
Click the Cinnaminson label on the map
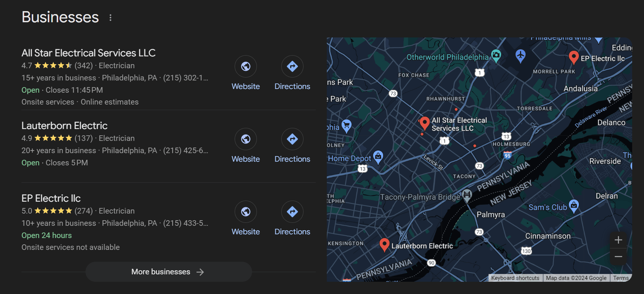click(x=548, y=236)
